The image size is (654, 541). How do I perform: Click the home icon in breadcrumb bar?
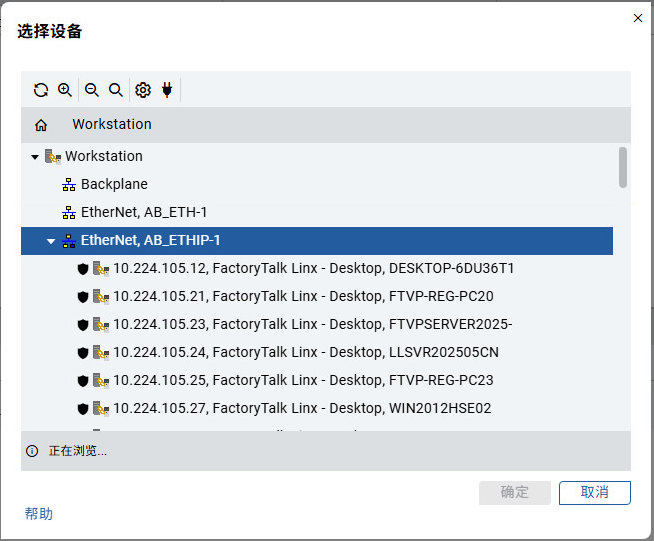click(41, 125)
